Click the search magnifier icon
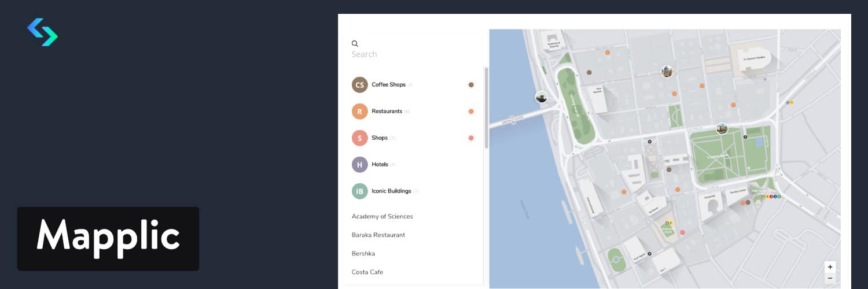Screen dimensions: 868x289 355,43
